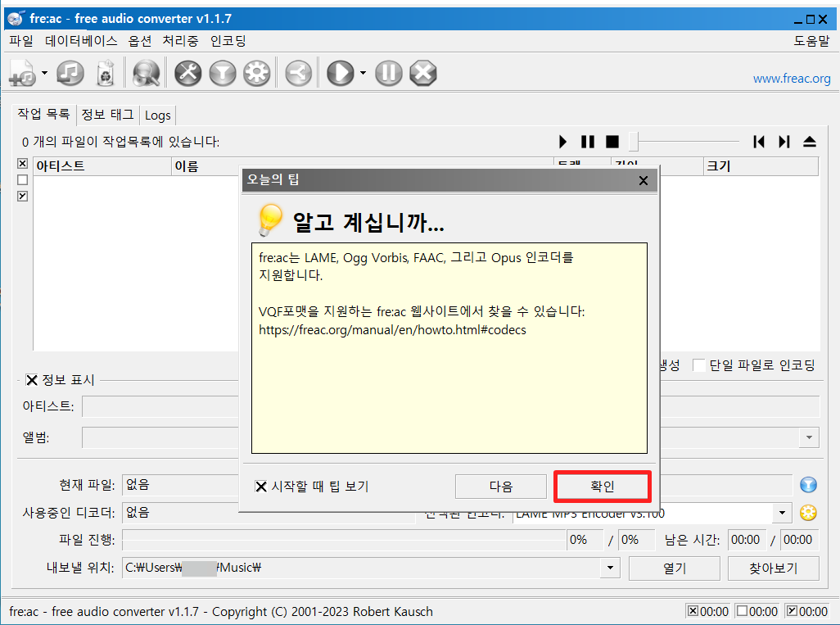Eject the disc with the eject icon
The height and width of the screenshot is (625, 840).
[x=810, y=142]
